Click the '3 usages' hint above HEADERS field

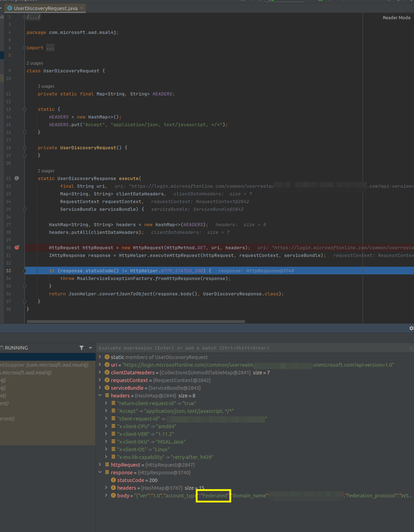[x=46, y=86]
